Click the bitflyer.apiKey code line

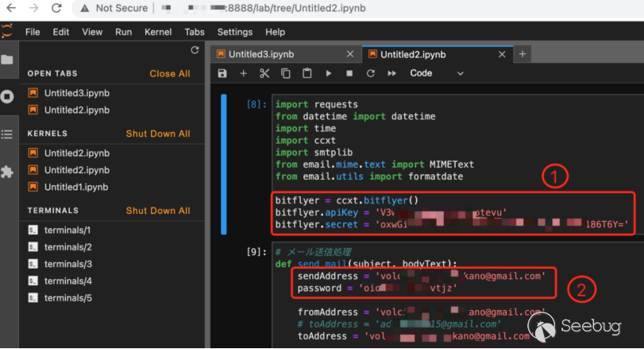click(x=391, y=212)
